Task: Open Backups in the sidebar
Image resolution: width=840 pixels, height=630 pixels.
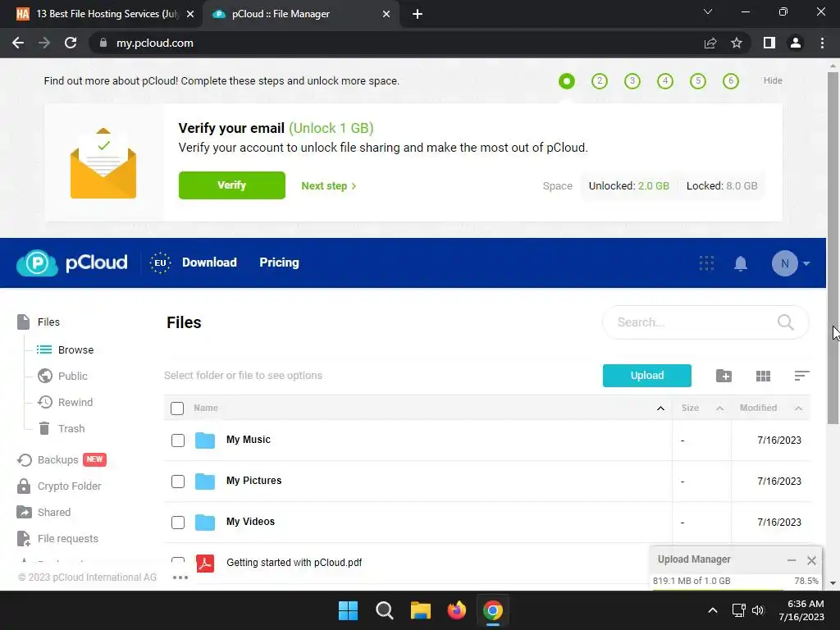Action: coord(61,459)
